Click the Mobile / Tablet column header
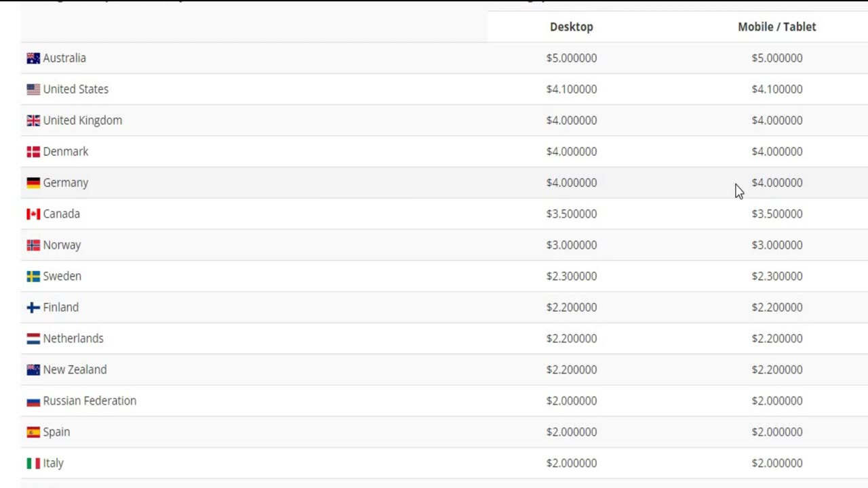868x488 pixels. click(776, 27)
